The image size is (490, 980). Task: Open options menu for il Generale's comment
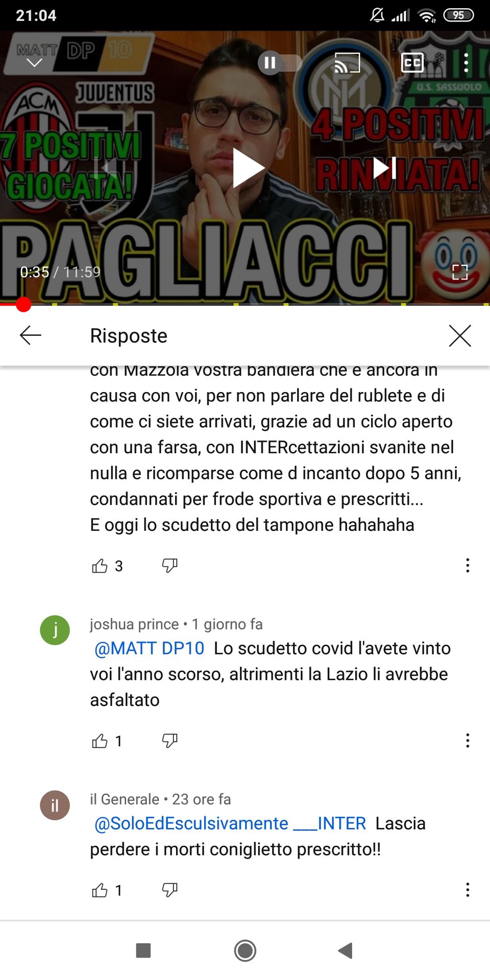468,890
